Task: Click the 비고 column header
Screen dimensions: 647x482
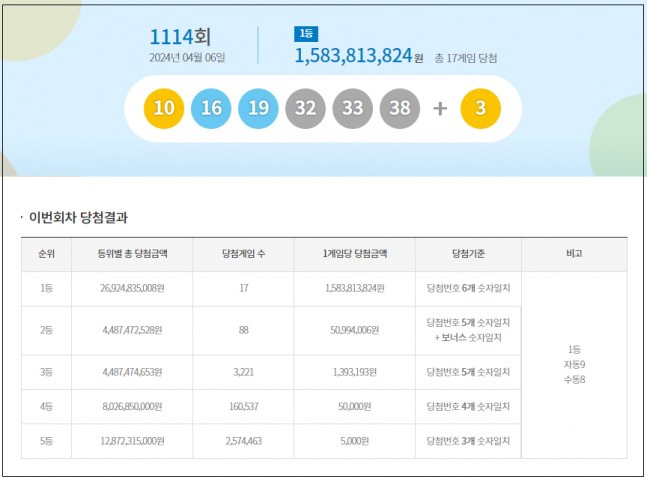Action: click(x=574, y=254)
